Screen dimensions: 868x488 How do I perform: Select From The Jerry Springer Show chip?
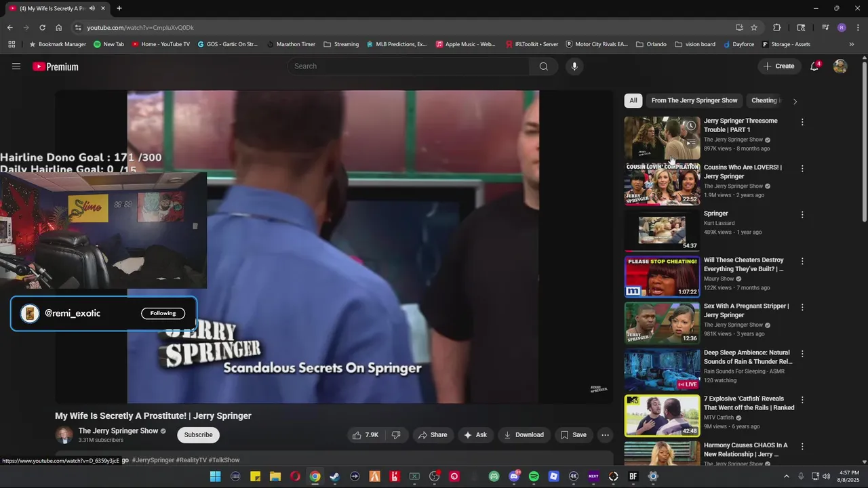694,100
